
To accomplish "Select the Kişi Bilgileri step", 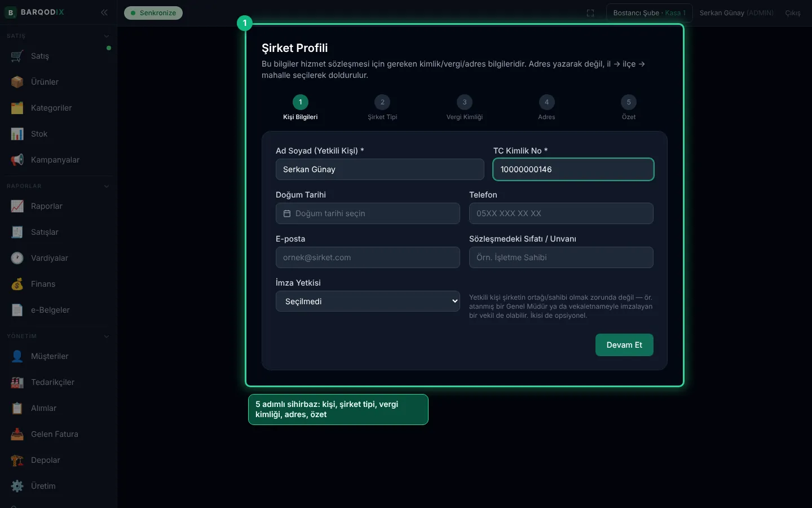I will pos(301,107).
